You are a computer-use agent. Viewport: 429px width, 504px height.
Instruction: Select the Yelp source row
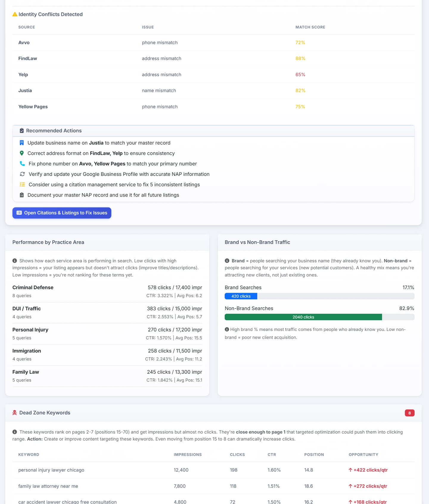(213, 75)
